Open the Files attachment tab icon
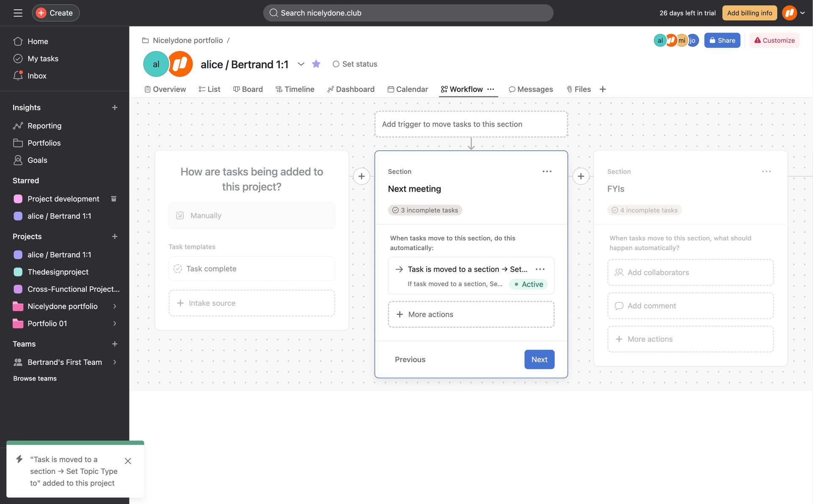Viewport: 813px width, 504px height. [570, 89]
